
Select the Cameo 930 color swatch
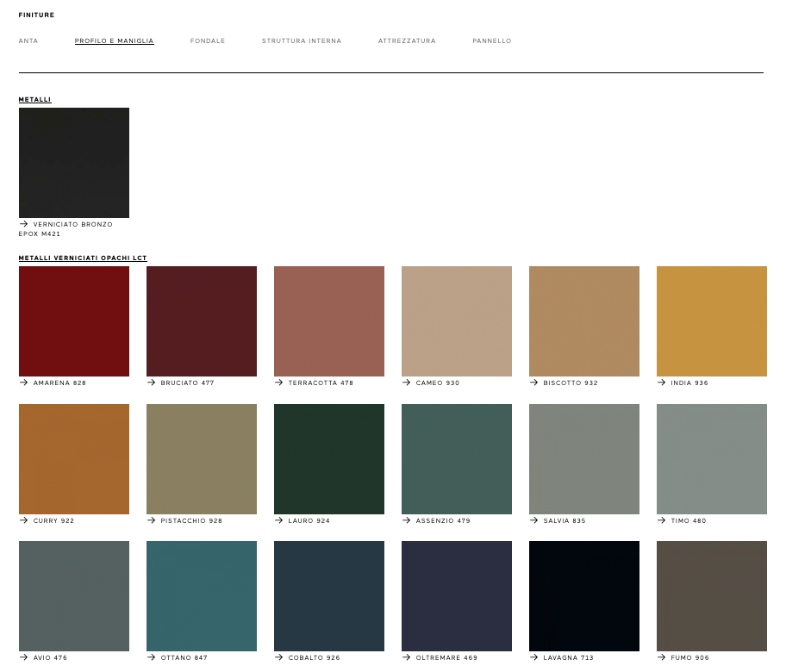(457, 321)
